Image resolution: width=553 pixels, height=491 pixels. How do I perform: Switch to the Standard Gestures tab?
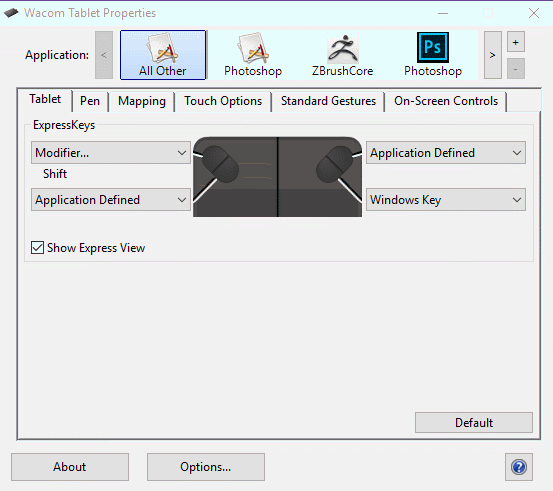tap(328, 101)
